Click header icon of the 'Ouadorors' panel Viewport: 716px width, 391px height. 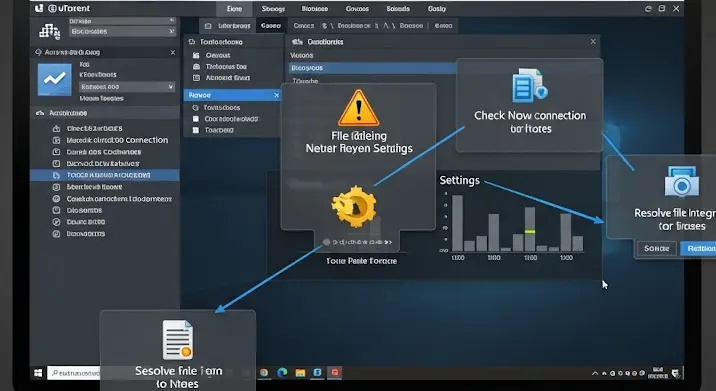(x=297, y=42)
